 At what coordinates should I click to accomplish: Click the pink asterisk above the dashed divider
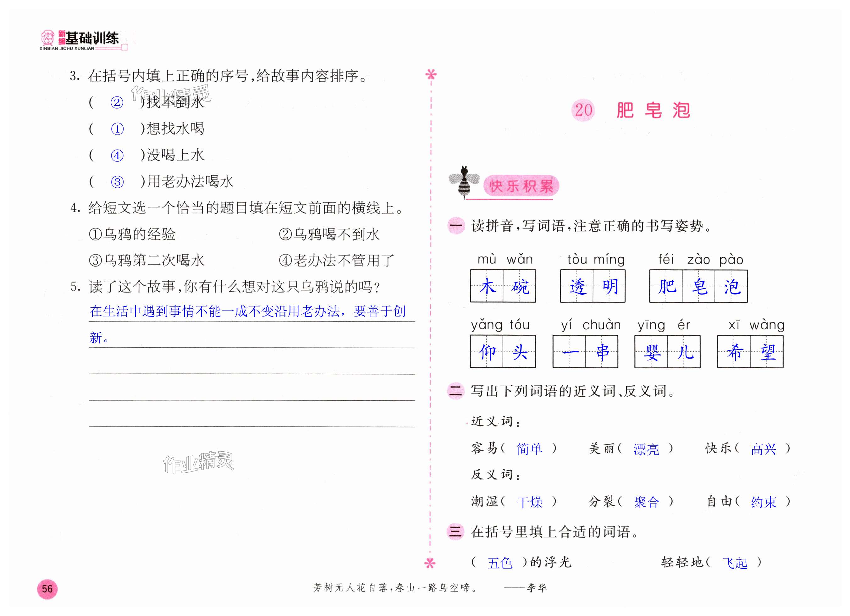[431, 74]
